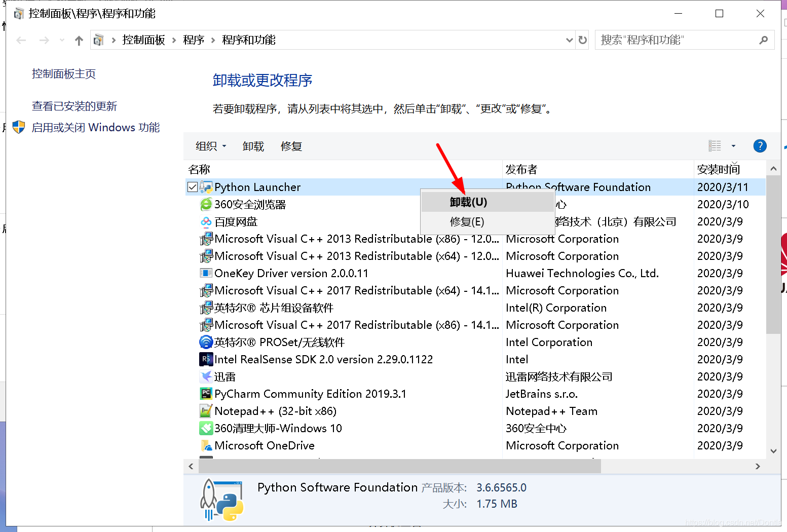Click the PyCharm Community Edition icon

pos(206,394)
